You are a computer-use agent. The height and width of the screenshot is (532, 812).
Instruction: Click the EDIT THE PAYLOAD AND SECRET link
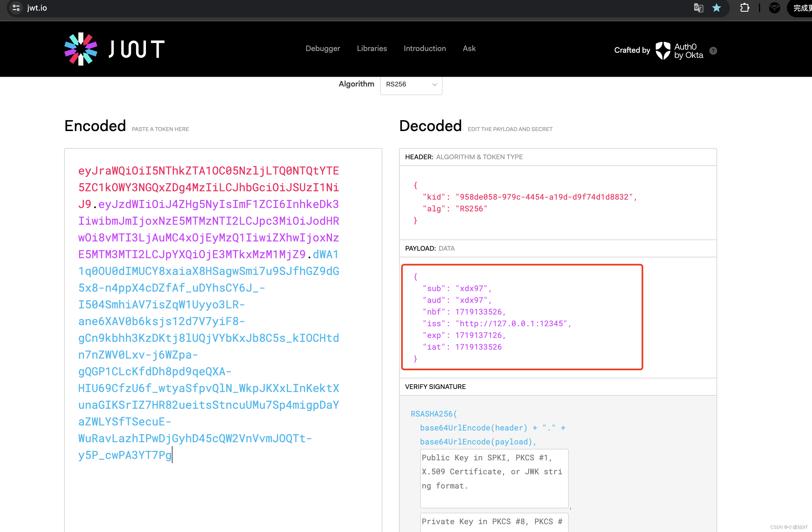point(510,129)
